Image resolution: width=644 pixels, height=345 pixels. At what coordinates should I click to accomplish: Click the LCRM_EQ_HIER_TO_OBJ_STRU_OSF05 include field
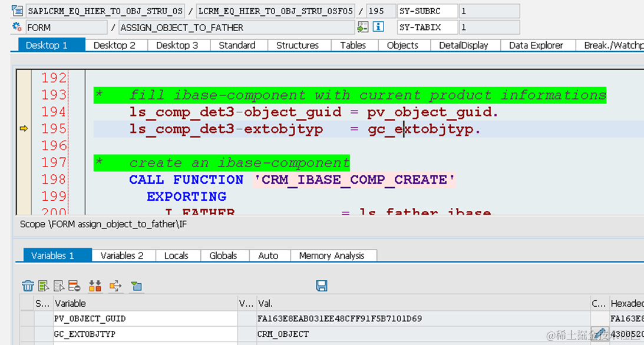click(x=275, y=11)
